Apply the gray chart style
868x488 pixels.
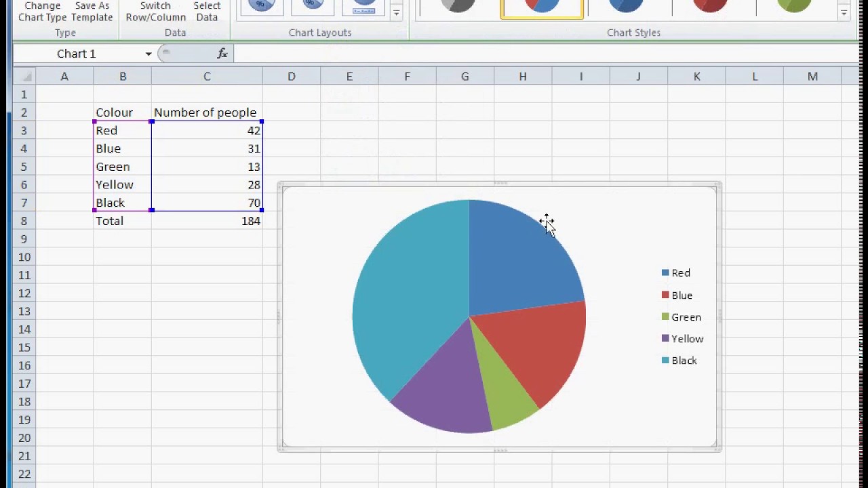(x=458, y=8)
